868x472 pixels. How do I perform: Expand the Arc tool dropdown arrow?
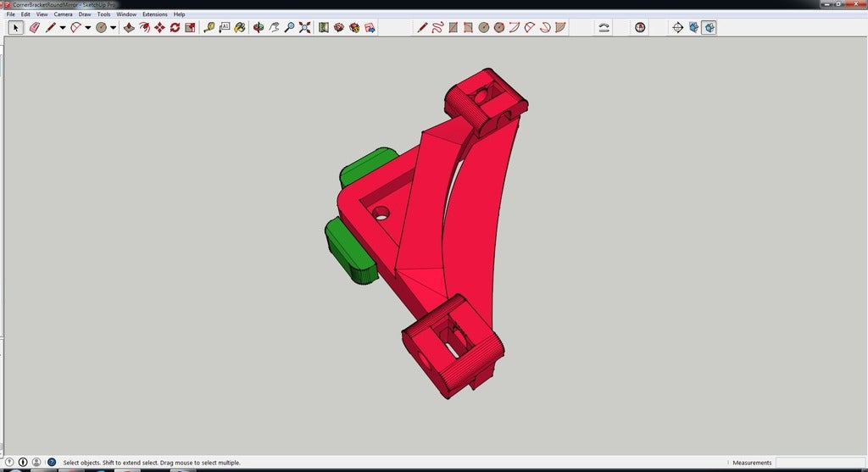pyautogui.click(x=87, y=27)
